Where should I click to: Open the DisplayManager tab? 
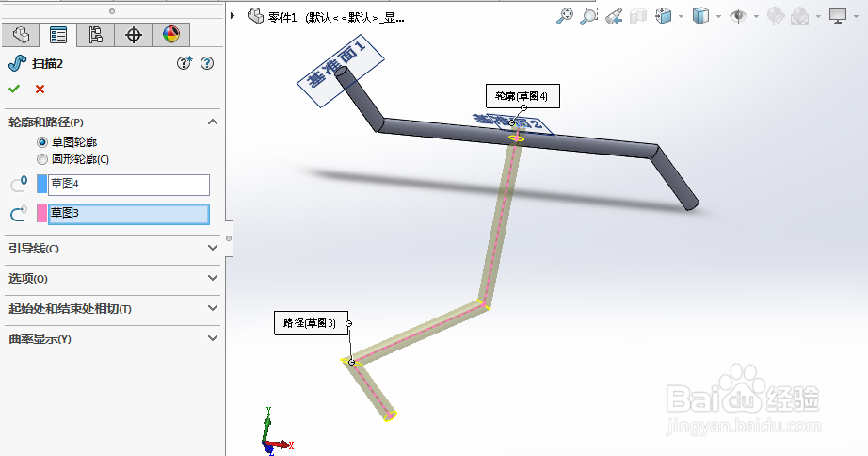[171, 35]
